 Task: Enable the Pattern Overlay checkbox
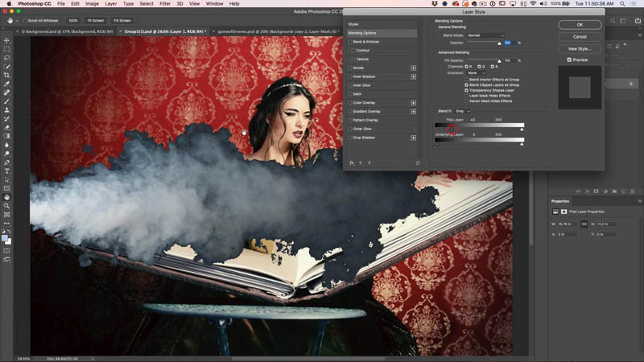(350, 120)
